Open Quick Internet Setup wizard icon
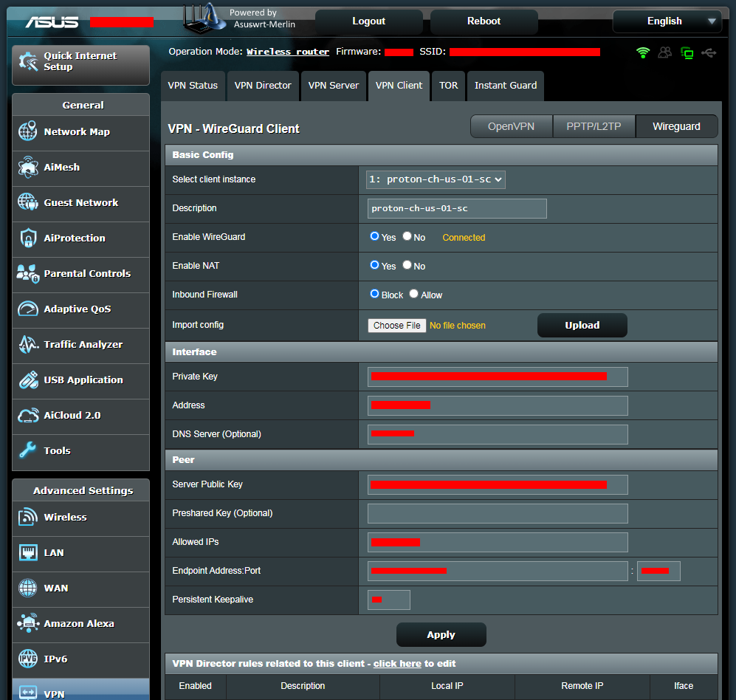 pos(28,61)
